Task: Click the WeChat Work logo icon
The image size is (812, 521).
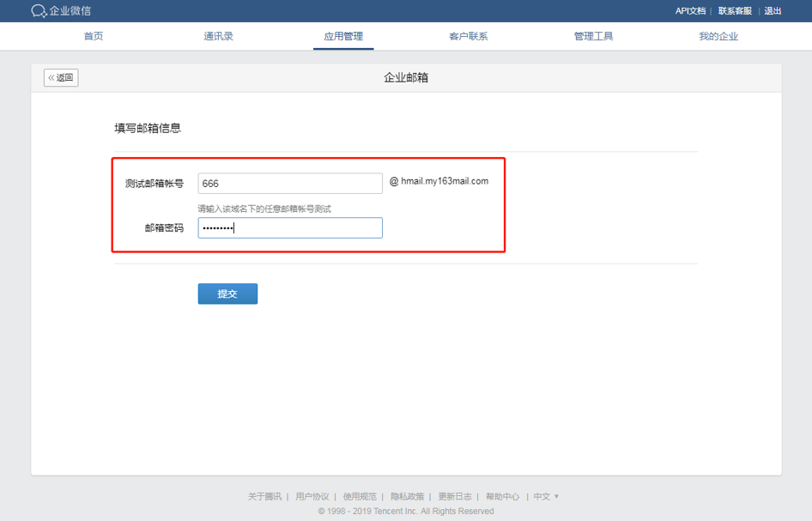Action: pos(39,11)
